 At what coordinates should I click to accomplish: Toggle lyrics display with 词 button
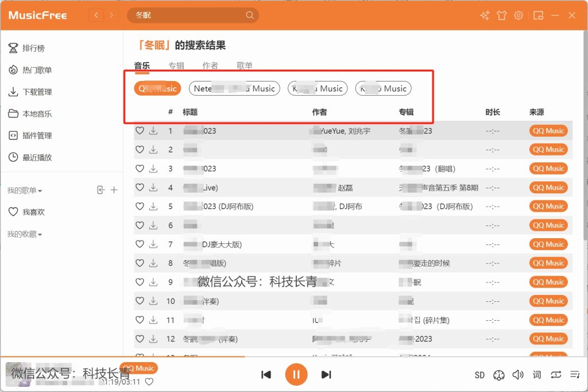point(537,375)
